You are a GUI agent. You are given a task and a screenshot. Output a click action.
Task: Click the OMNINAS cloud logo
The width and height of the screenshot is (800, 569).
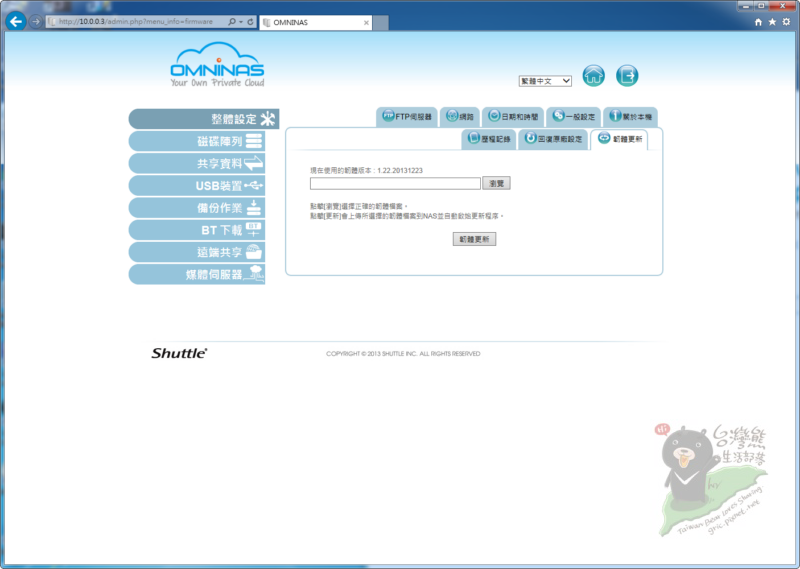(217, 64)
